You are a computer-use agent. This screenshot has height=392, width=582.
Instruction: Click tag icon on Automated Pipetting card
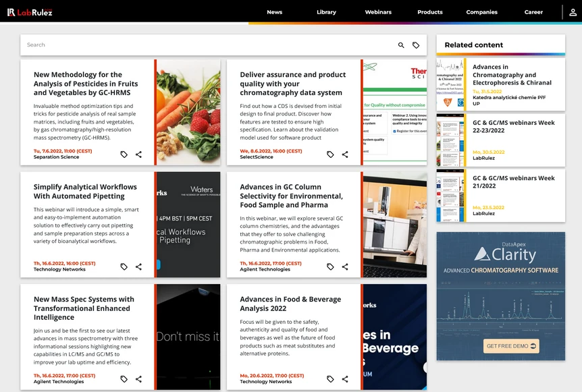(x=124, y=267)
